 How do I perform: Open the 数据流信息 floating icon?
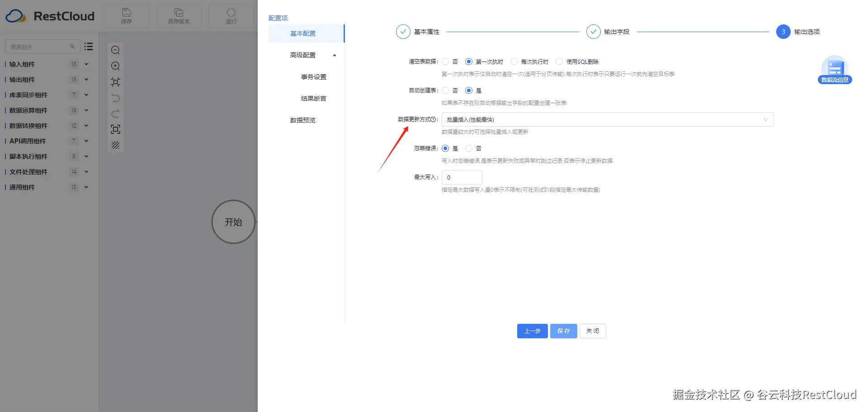(x=835, y=70)
